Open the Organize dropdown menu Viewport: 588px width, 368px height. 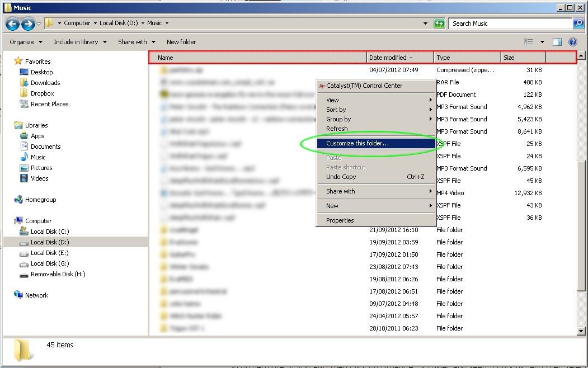[26, 42]
